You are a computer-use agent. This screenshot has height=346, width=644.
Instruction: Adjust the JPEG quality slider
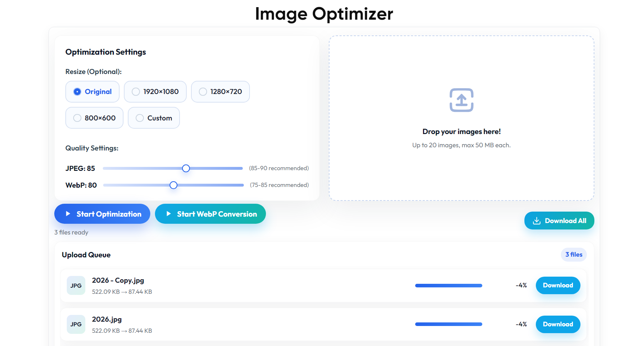[x=186, y=168]
